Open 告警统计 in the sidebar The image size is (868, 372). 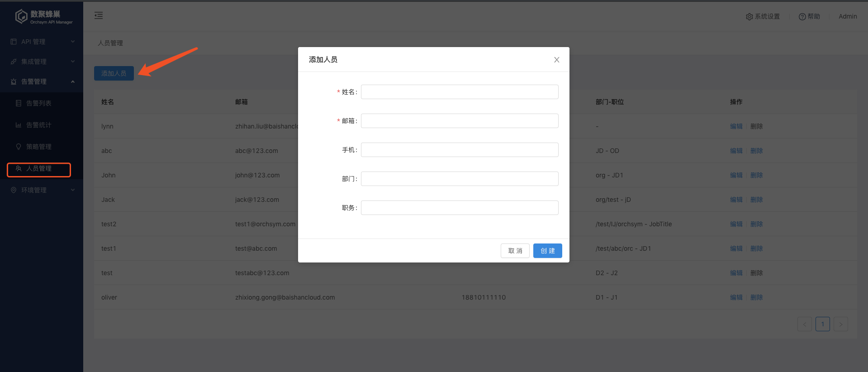point(38,125)
